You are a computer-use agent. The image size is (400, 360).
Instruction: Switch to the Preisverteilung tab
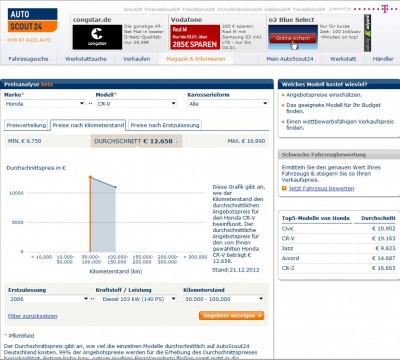pyautogui.click(x=26, y=125)
